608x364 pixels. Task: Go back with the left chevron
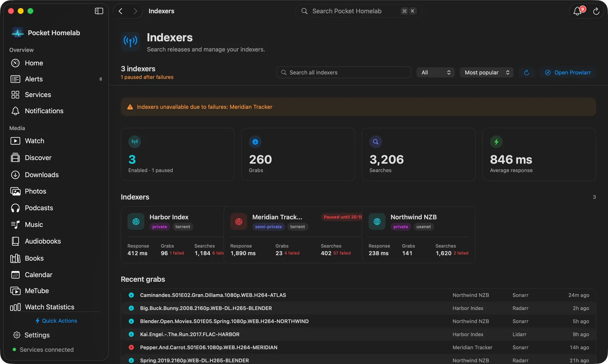click(120, 11)
